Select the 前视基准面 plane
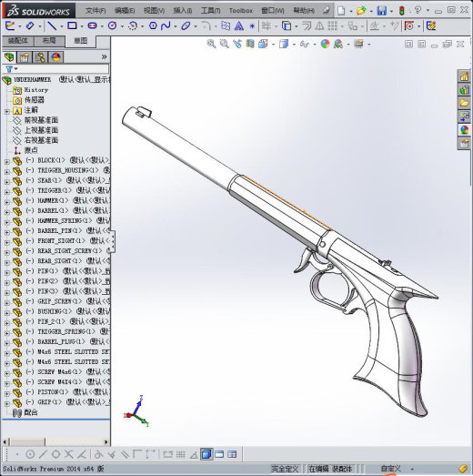 coord(41,120)
